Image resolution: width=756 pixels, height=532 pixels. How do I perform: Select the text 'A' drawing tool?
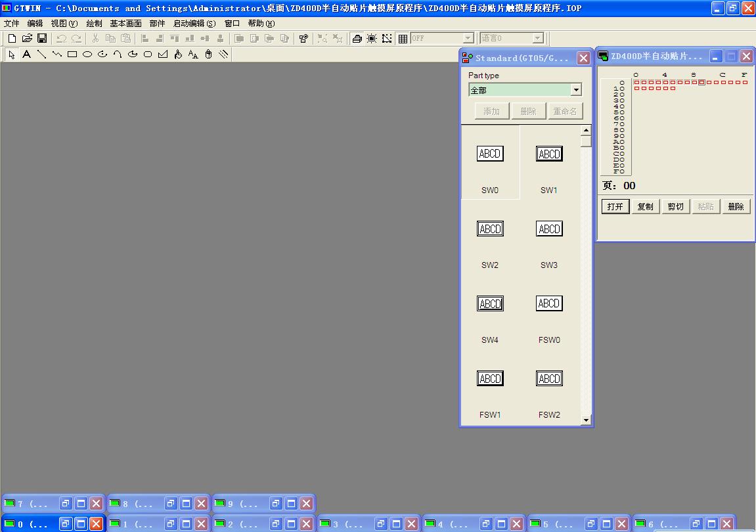[26, 55]
